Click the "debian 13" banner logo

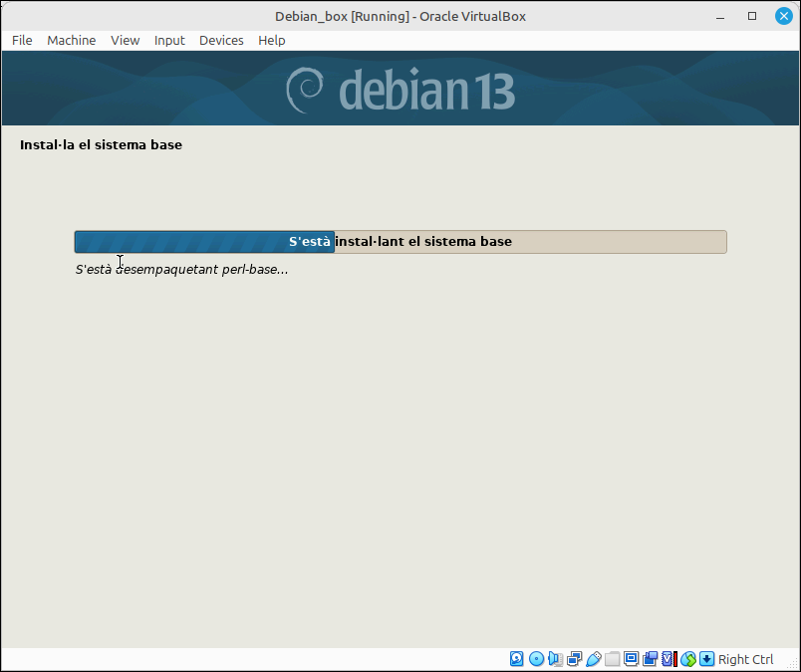tap(400, 90)
